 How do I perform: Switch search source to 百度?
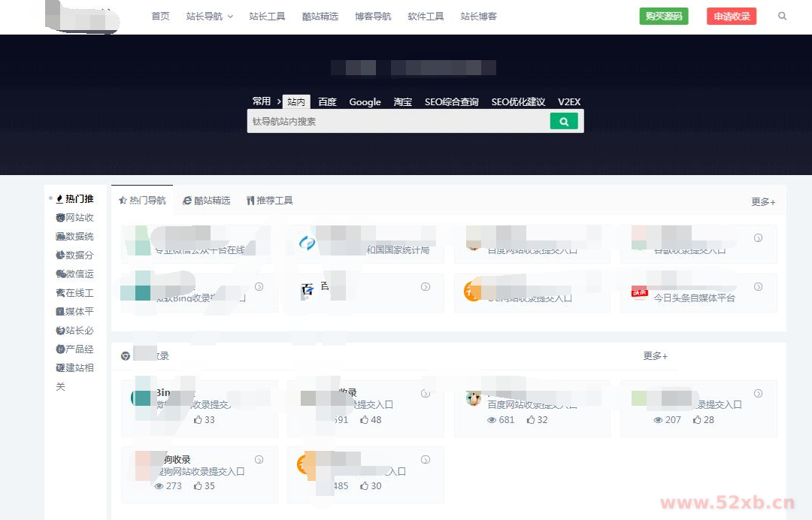tap(327, 101)
